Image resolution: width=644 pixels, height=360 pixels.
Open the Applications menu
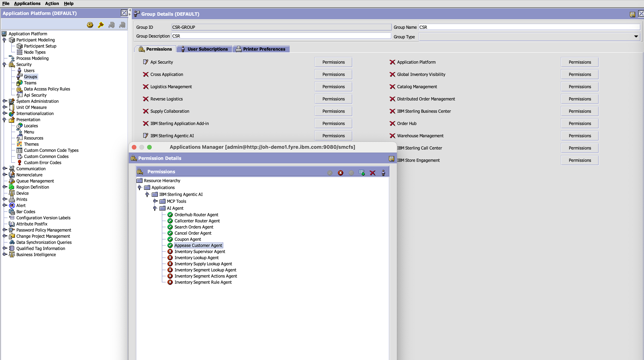[27, 3]
